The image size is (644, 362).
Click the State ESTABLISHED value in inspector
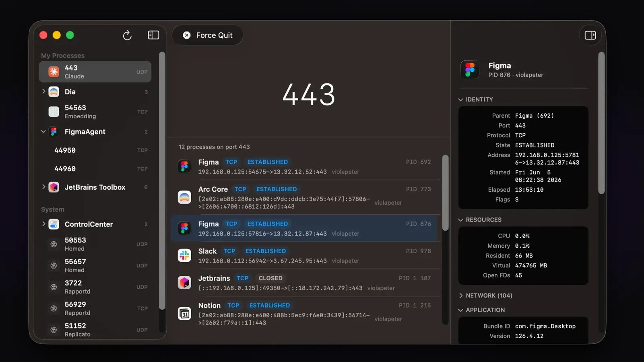pyautogui.click(x=535, y=145)
